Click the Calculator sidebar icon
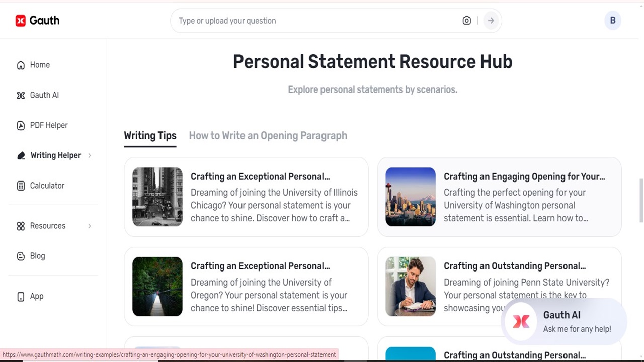Image resolution: width=644 pixels, height=362 pixels. (x=21, y=186)
